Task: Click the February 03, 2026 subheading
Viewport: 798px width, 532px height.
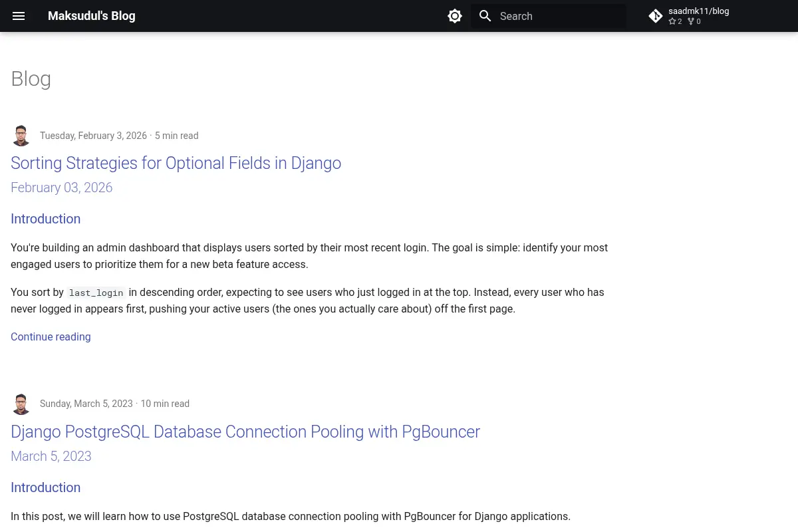Action: [61, 188]
